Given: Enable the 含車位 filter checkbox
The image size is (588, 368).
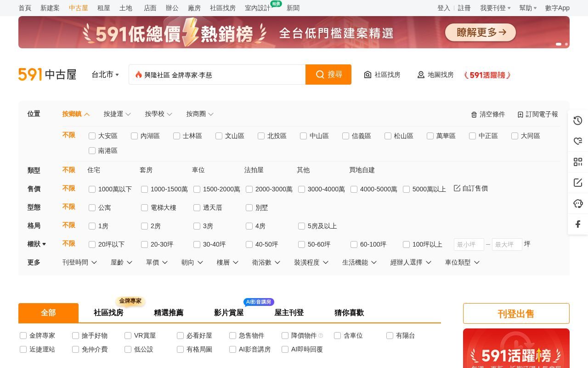Looking at the screenshot, I should (x=337, y=335).
